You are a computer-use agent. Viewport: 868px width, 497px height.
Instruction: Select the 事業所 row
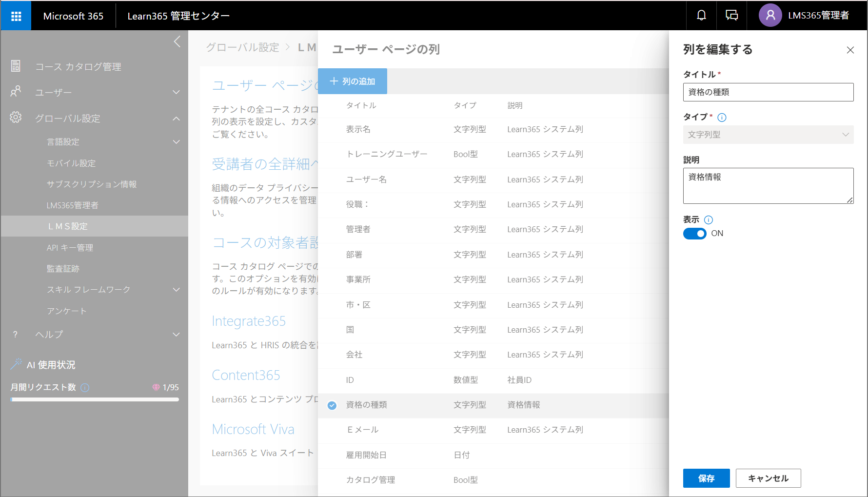pyautogui.click(x=493, y=280)
